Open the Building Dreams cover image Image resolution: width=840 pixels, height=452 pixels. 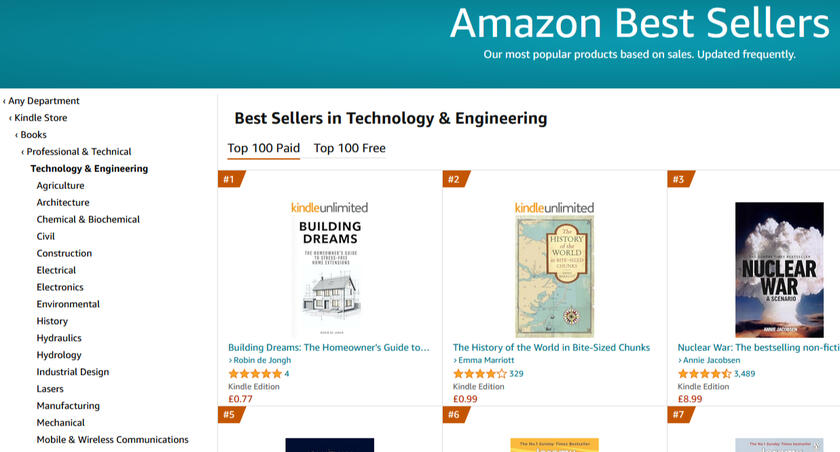click(329, 276)
